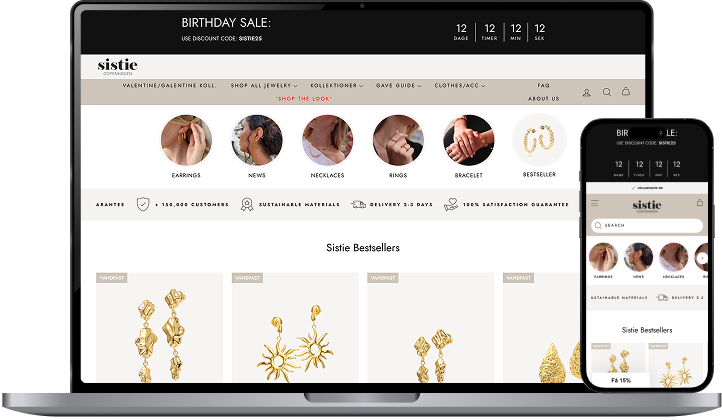Click the search magnifier icon in laptop header
Image resolution: width=722 pixels, height=420 pixels.
tap(607, 92)
